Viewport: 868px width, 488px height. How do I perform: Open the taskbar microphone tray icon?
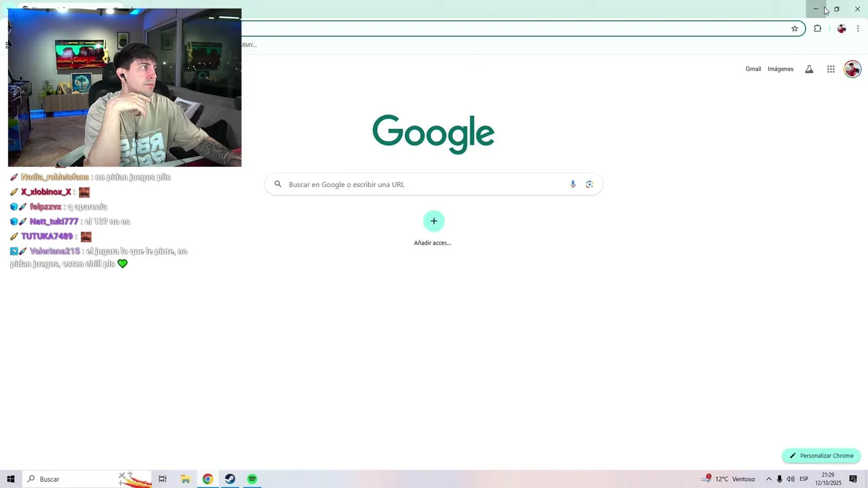click(780, 479)
